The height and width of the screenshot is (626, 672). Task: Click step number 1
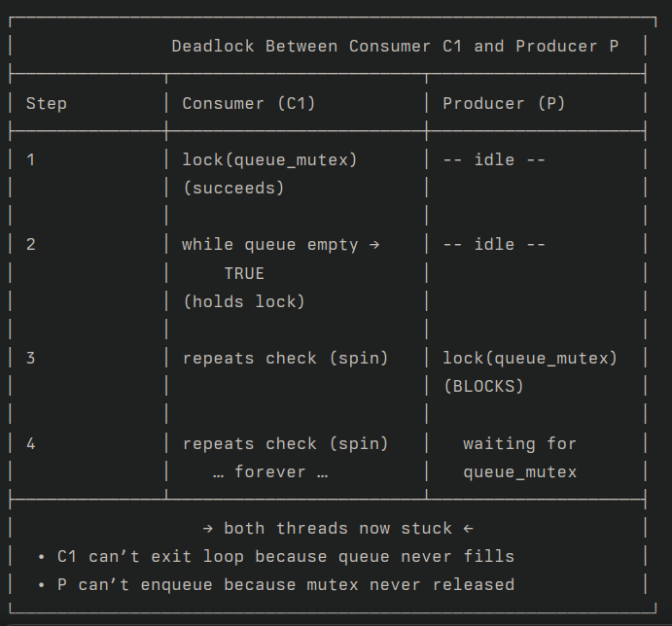point(30,160)
